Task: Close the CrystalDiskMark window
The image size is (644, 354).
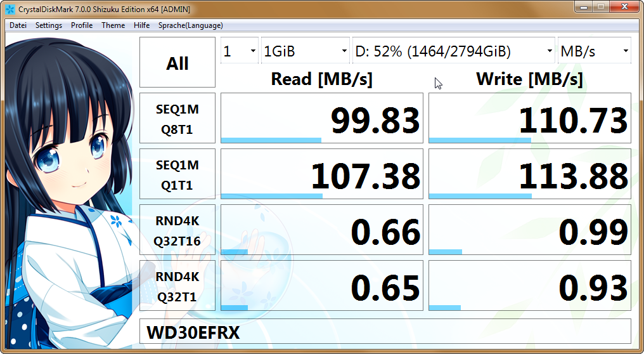Action: 624,7
